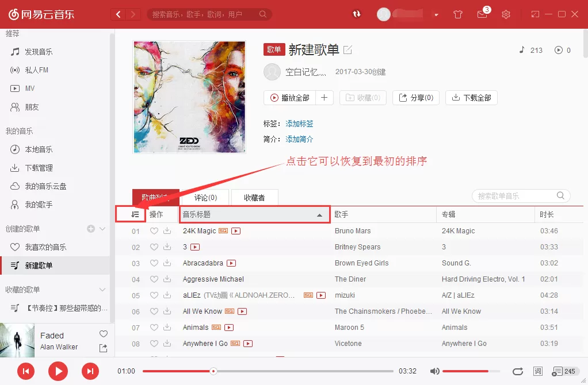Click the song progress bar handle
588x385 pixels.
213,371
